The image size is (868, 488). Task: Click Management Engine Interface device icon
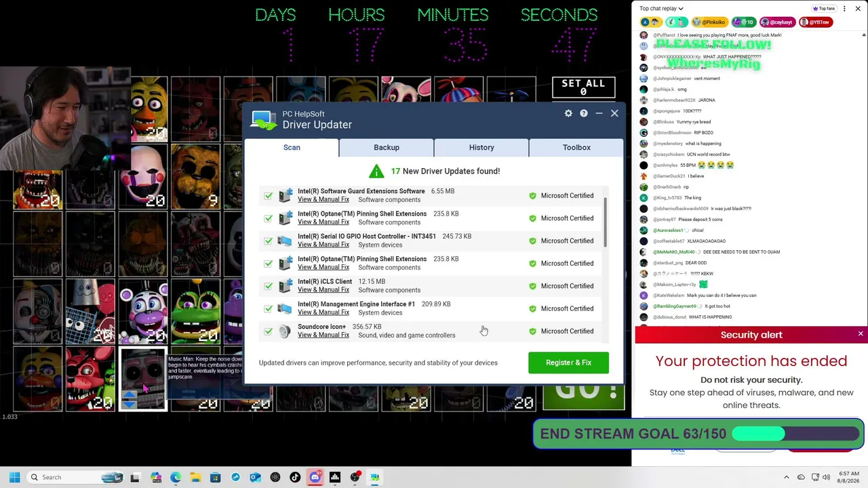[285, 308]
